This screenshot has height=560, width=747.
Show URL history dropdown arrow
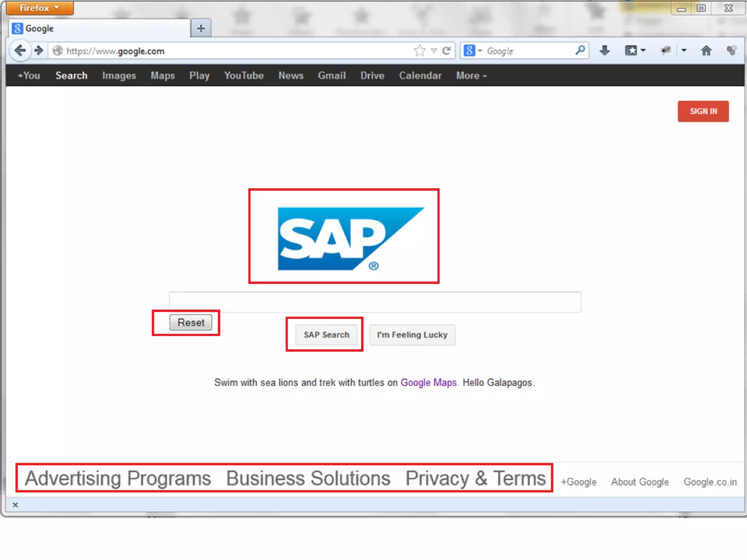434,51
